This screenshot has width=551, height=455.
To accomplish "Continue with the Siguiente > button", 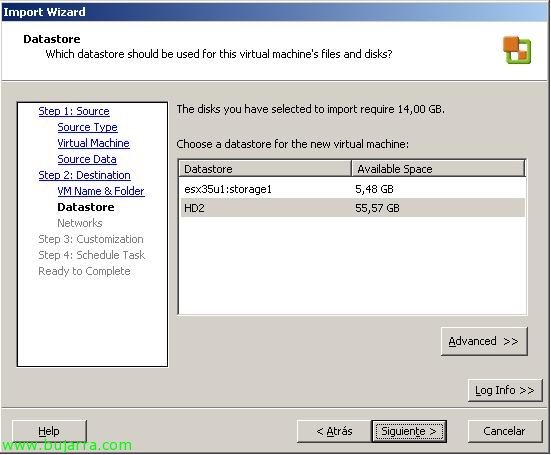I will pos(409,431).
